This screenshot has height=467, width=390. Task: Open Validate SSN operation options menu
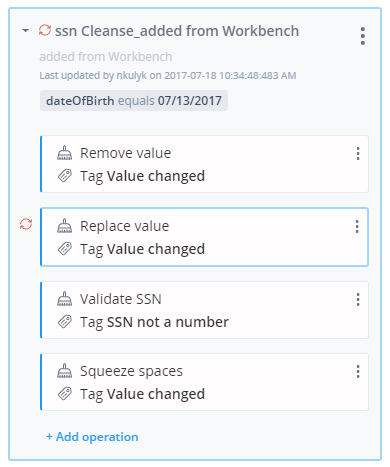(358, 300)
